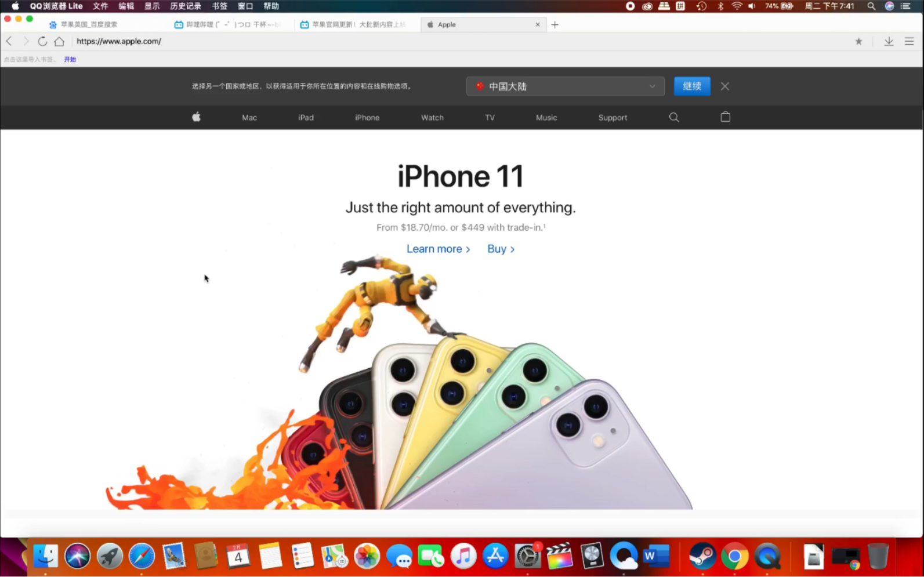Launch Siri from the Dock

[77, 557]
